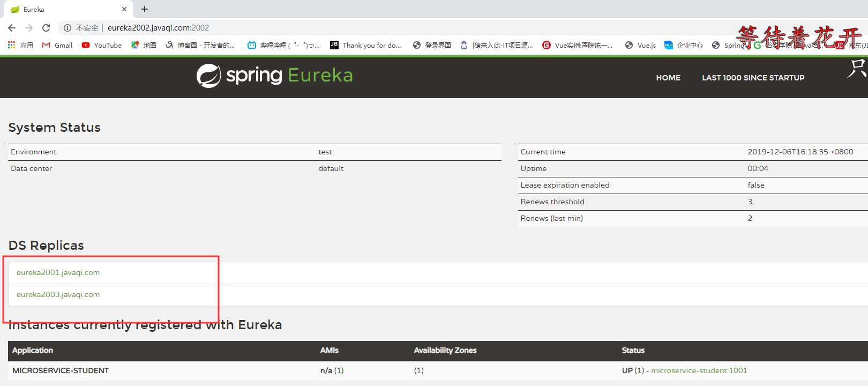Open the Vue实例 医院统一 bookmark
This screenshot has width=868, height=386.
(578, 46)
